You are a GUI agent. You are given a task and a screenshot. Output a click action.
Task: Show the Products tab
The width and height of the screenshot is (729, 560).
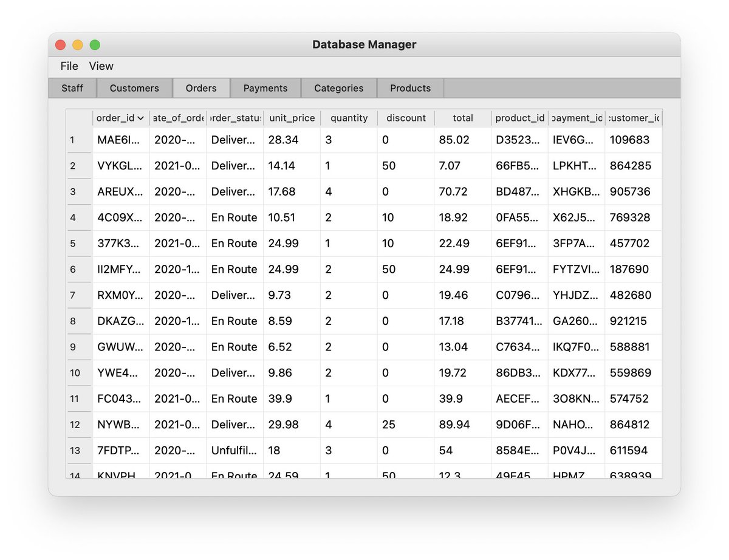[411, 88]
